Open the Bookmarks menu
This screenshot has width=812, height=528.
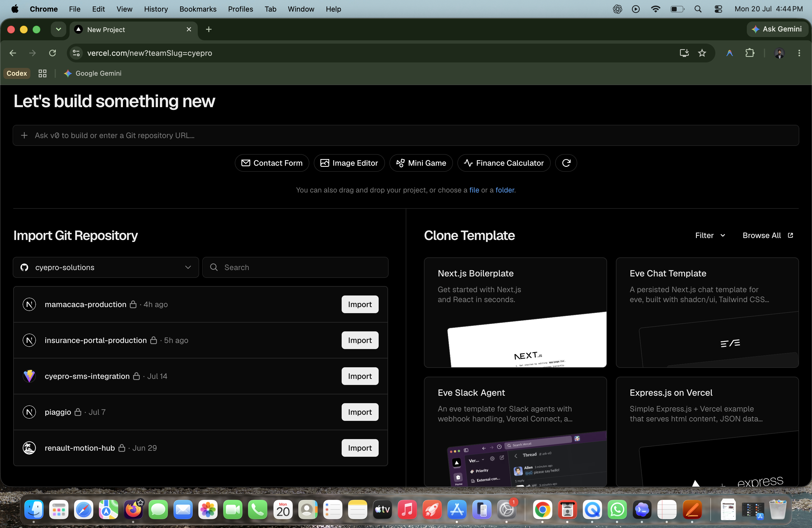198,9
